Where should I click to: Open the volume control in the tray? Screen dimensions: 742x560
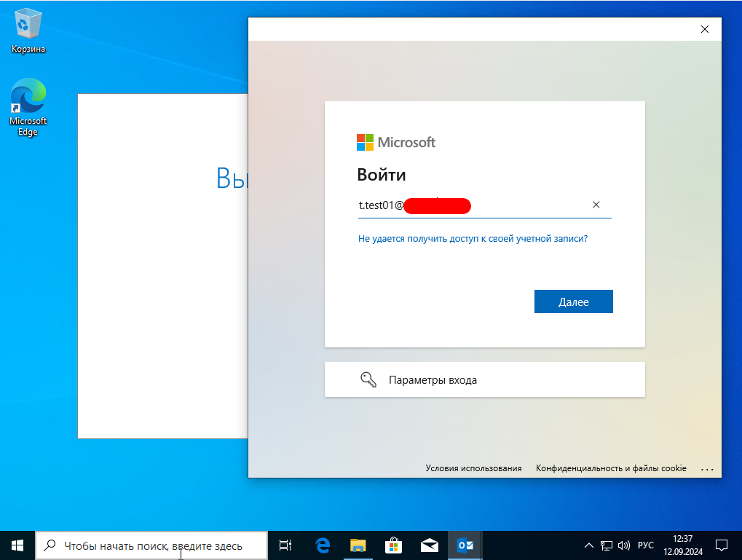[624, 545]
